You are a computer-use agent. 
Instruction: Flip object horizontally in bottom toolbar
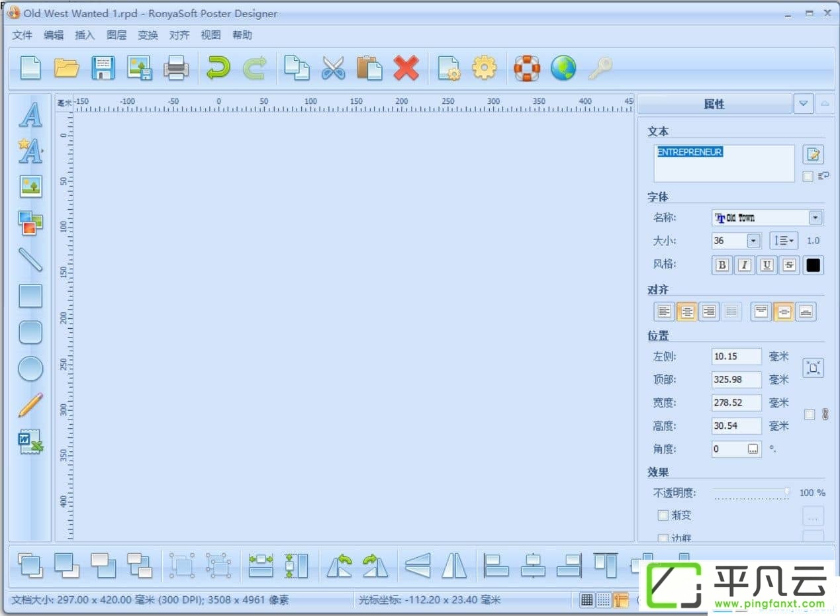click(454, 565)
